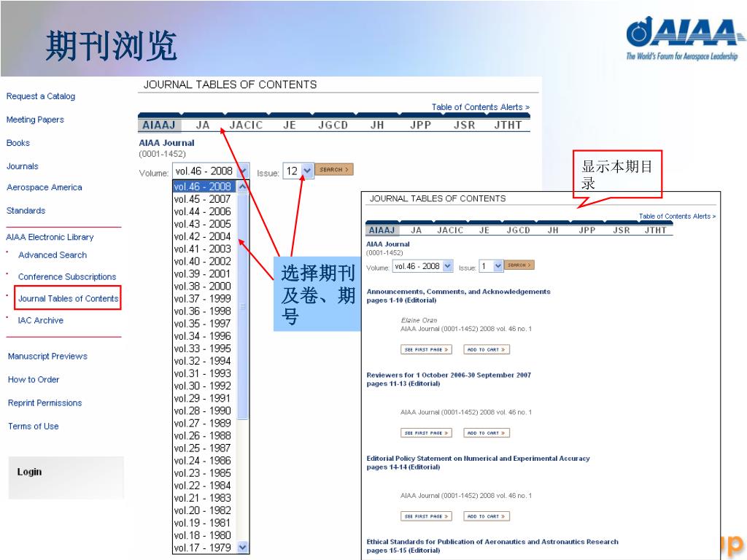
Task: Select vol.42 - 2004 from list
Action: click(204, 236)
